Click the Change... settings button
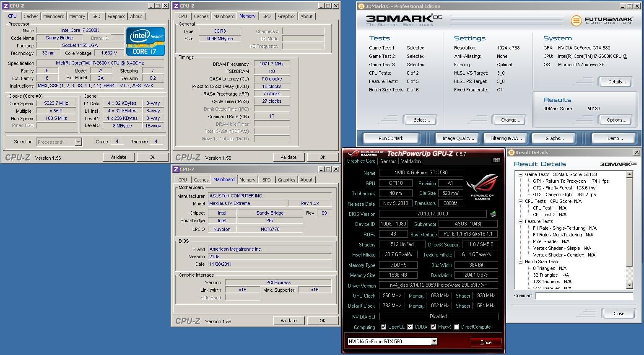644x355 pixels. click(510, 120)
